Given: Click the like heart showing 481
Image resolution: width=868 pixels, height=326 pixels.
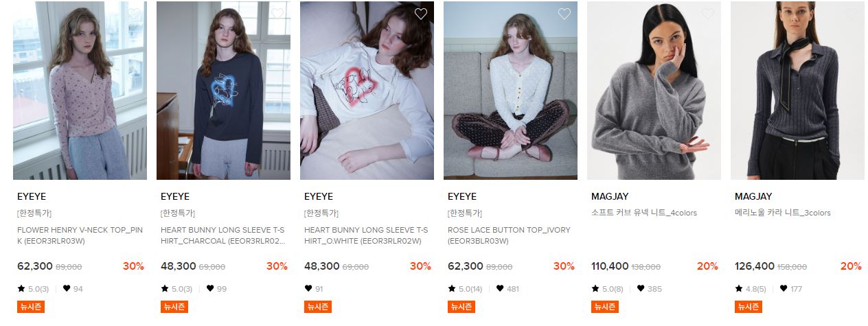Looking at the screenshot, I should 500,289.
